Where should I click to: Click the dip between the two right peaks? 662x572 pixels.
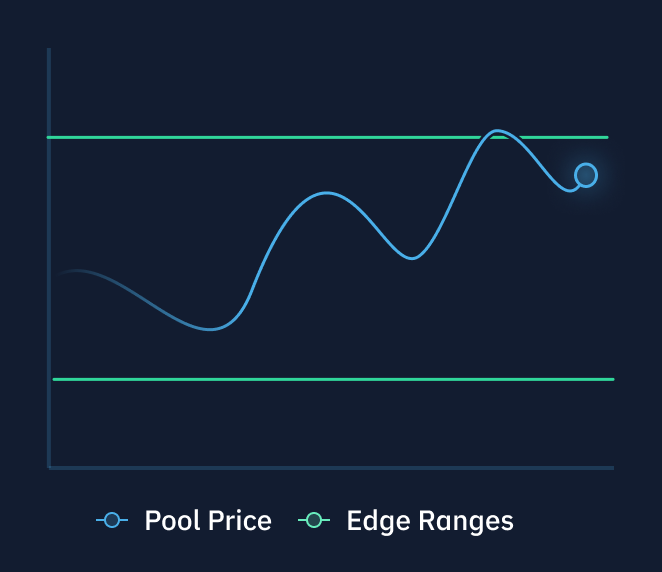point(412,258)
